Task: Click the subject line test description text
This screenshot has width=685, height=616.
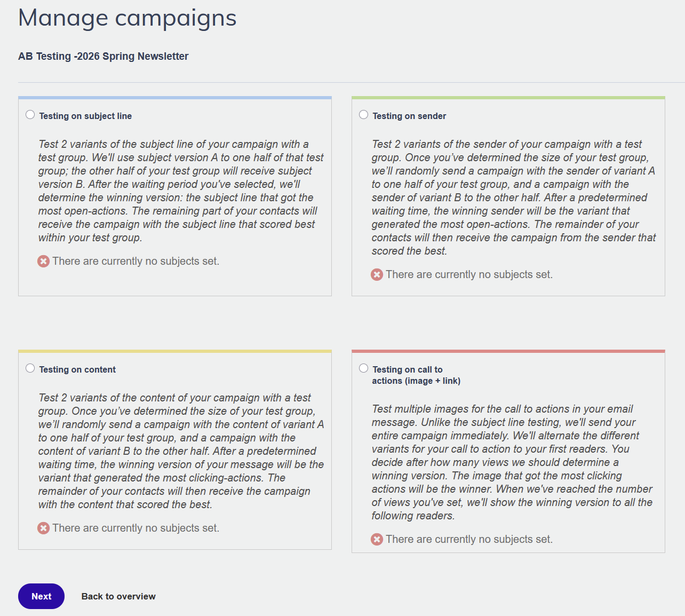Action: pyautogui.click(x=181, y=191)
